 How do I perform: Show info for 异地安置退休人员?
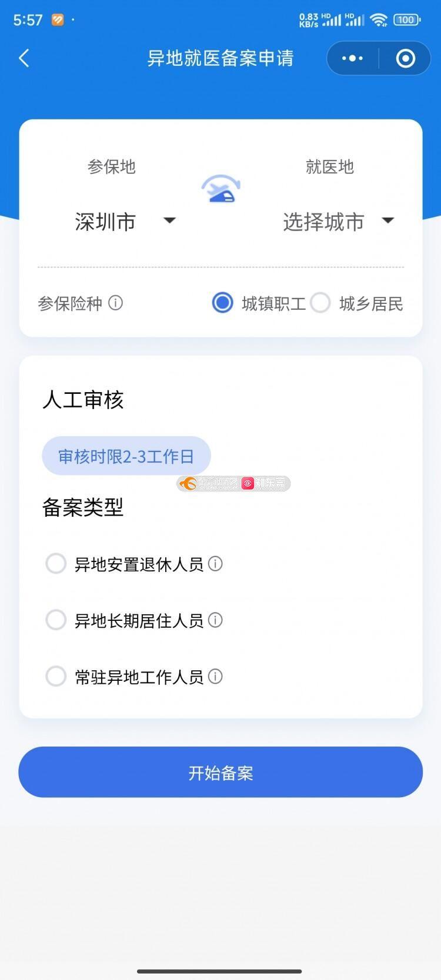pyautogui.click(x=216, y=564)
